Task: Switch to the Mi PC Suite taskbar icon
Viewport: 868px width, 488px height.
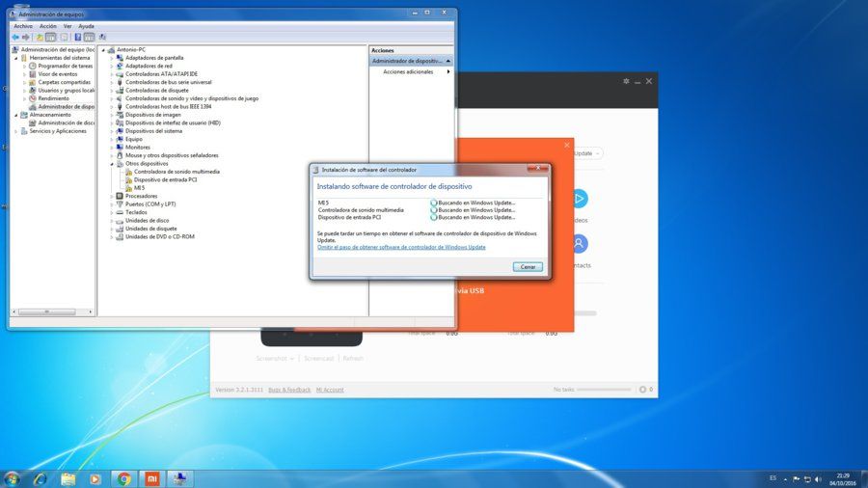Action: [151, 478]
